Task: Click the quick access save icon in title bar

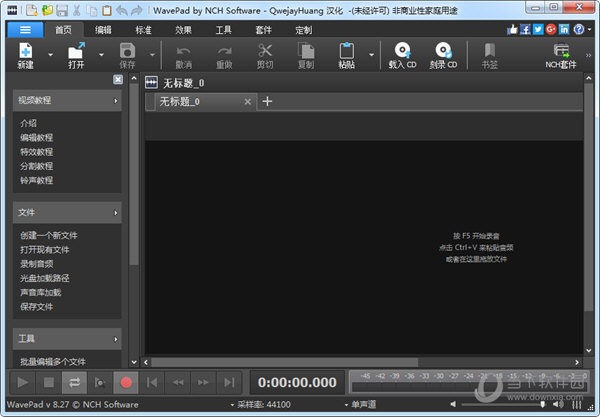Action: point(62,10)
